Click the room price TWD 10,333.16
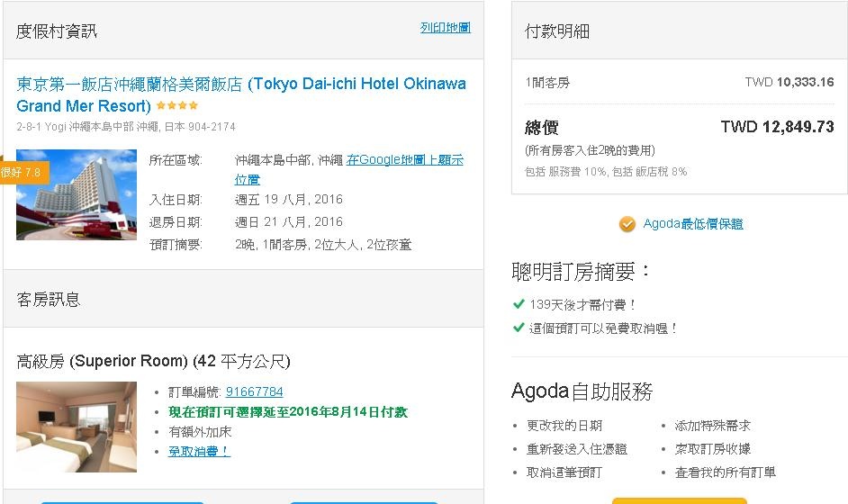Viewport: 848px width, 504px height. coord(789,82)
